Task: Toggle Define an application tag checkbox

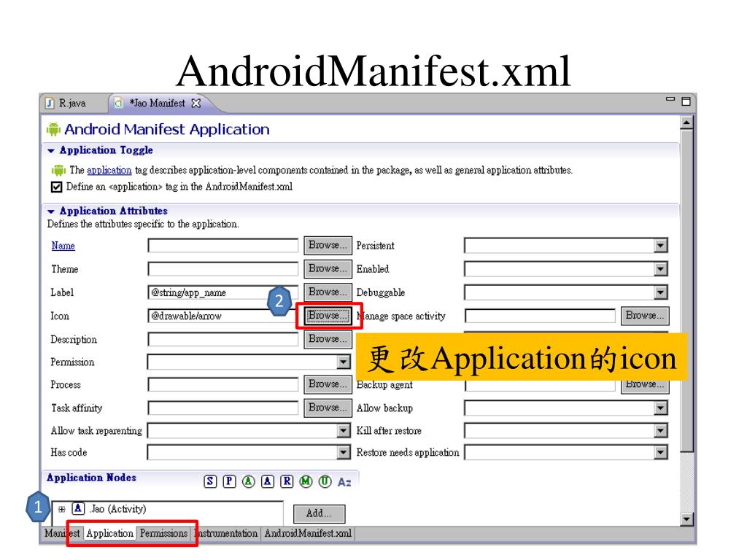Action: tap(56, 187)
